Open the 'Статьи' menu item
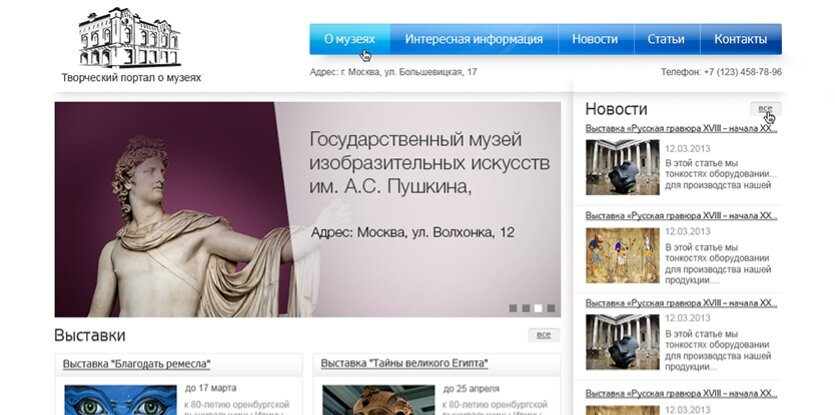The image size is (835, 415). click(x=666, y=39)
